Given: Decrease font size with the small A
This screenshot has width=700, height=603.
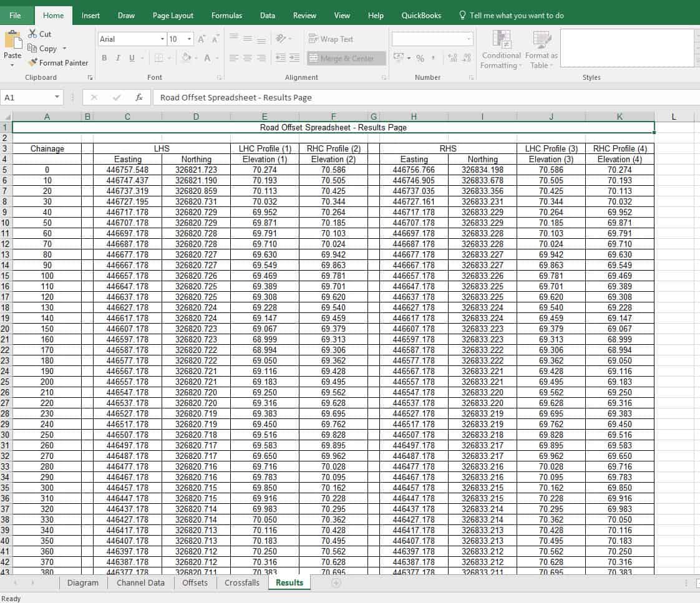Looking at the screenshot, I should click(215, 39).
